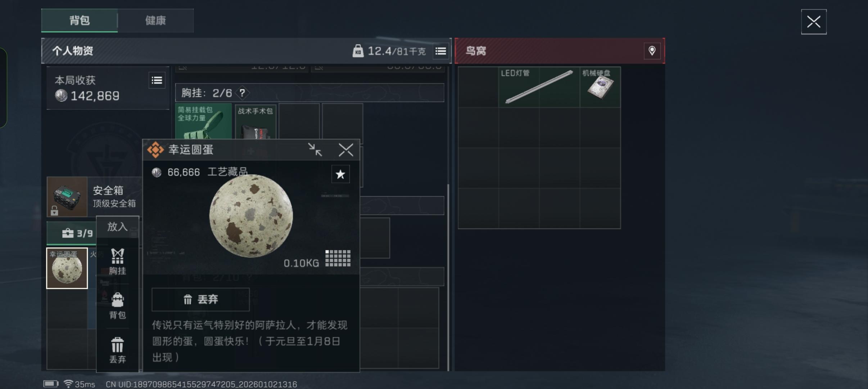Move item to 胸挂 chest rig icon
The height and width of the screenshot is (389, 868).
pyautogui.click(x=117, y=261)
